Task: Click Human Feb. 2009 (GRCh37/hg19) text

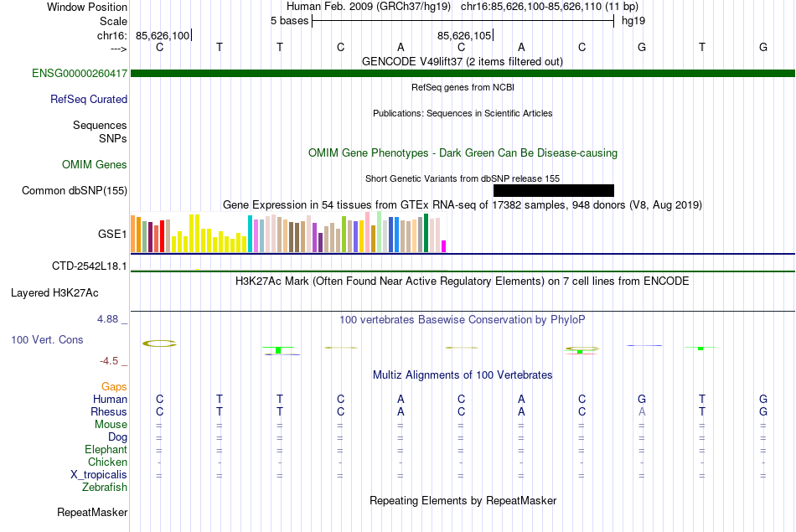Action: pyautogui.click(x=369, y=7)
